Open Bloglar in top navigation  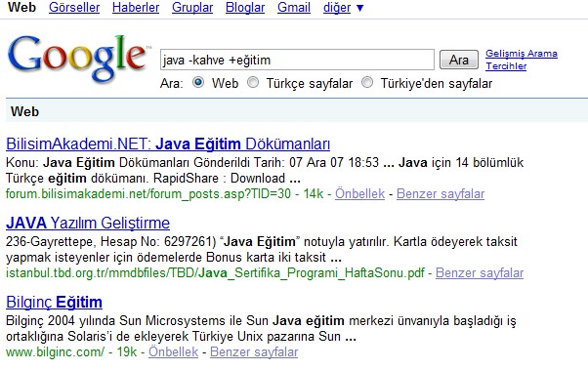[245, 8]
